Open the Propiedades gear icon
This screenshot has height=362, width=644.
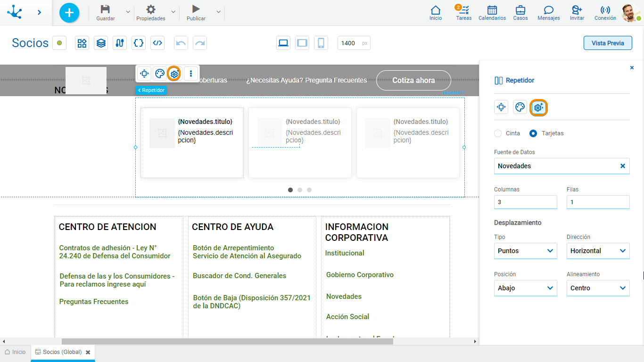151,9
